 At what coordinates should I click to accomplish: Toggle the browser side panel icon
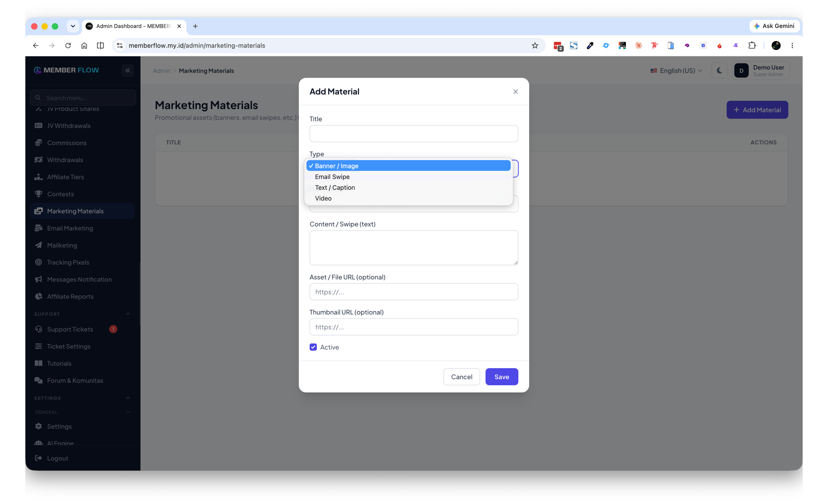[100, 45]
